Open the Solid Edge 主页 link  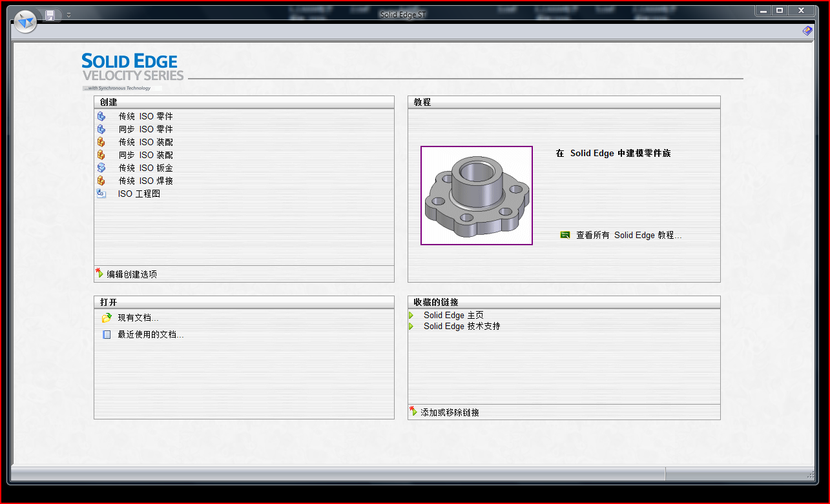tap(453, 316)
